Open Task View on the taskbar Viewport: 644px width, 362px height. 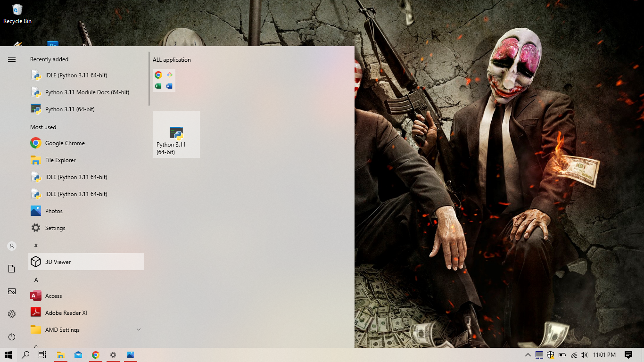[42, 355]
